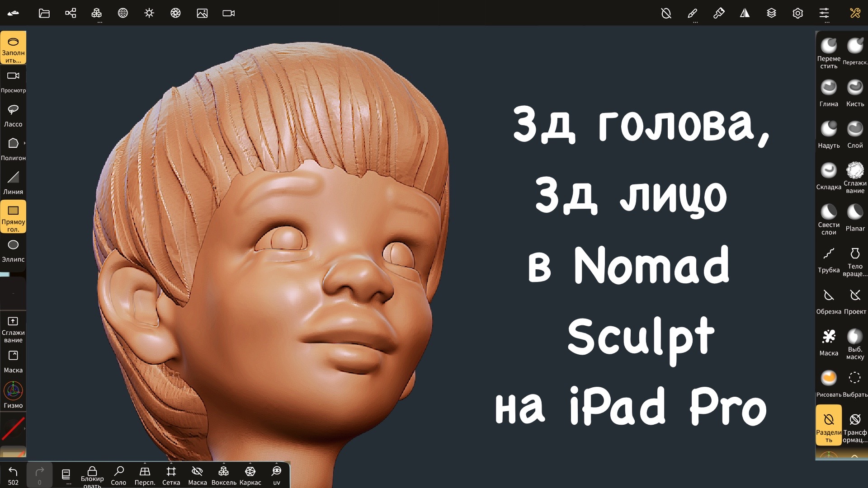The width and height of the screenshot is (868, 488).
Task: Toggle Каркас wireframe display
Action: pyautogui.click(x=250, y=474)
